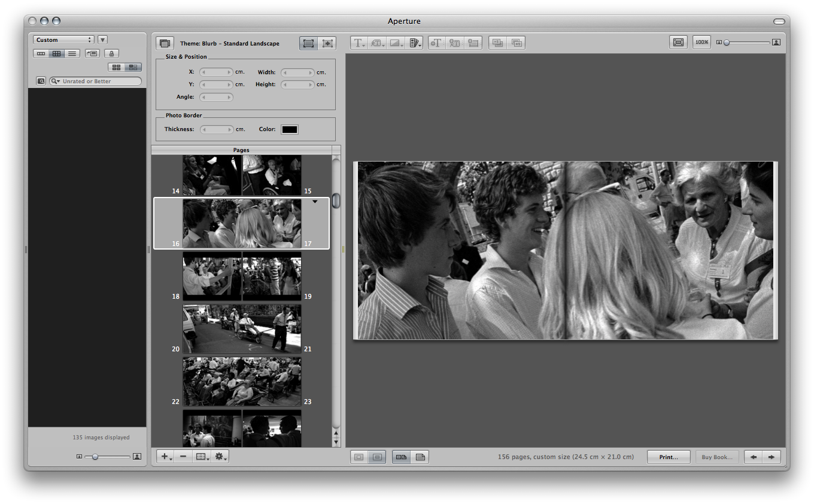Select the Edit Content mode icon
Image resolution: width=814 pixels, height=504 pixels.
(308, 44)
